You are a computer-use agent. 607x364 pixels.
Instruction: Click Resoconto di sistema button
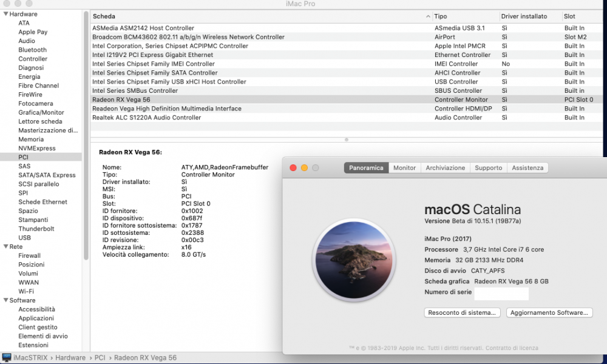pos(462,312)
